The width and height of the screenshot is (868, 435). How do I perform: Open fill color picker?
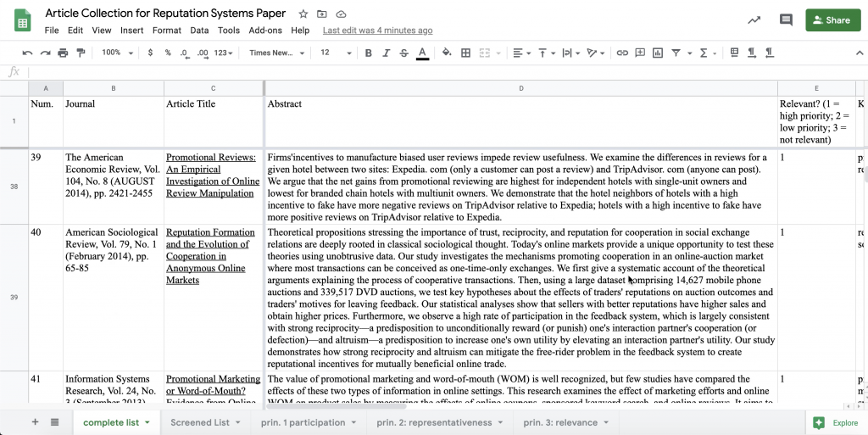tap(447, 53)
